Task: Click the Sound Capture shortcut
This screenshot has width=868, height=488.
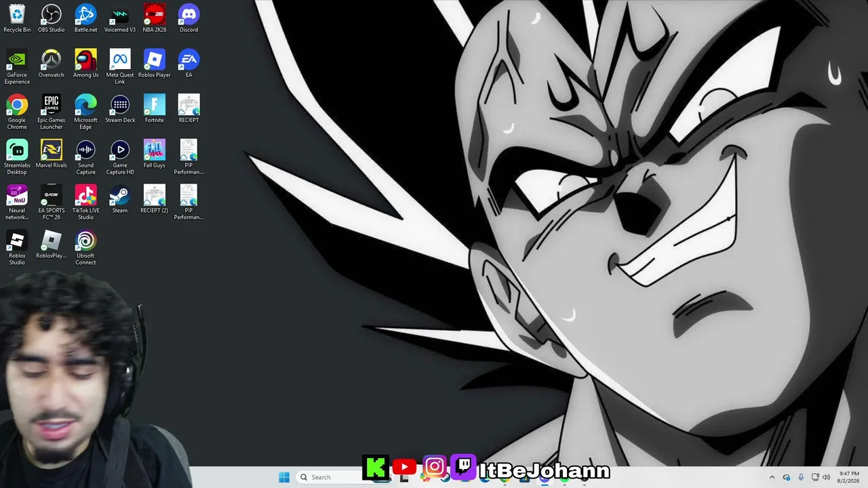Action: (x=85, y=157)
